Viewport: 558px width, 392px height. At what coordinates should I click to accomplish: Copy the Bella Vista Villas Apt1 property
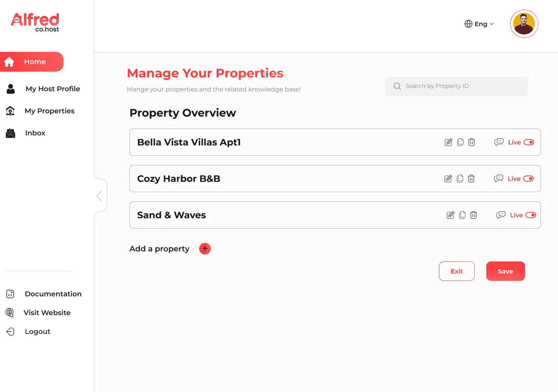pyautogui.click(x=460, y=142)
